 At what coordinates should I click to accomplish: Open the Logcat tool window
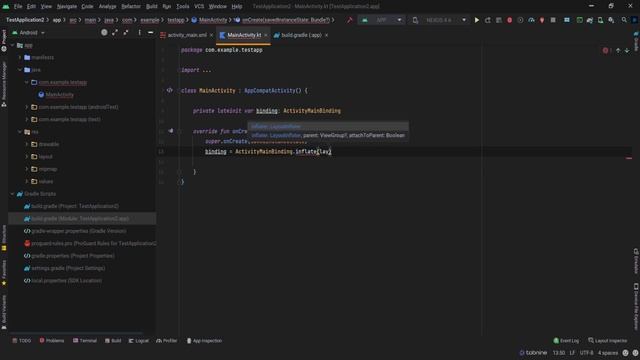(139, 340)
